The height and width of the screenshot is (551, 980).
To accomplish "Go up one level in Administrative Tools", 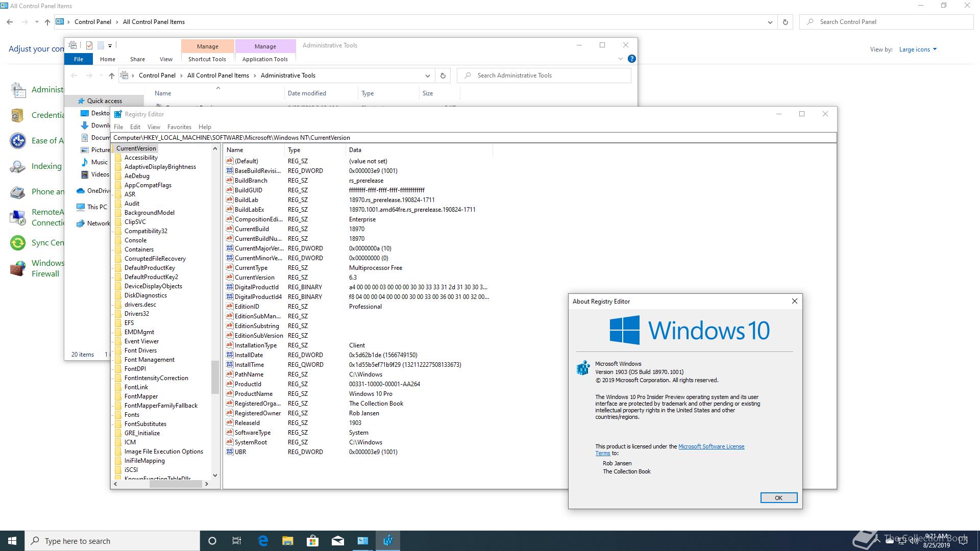I will [x=111, y=76].
